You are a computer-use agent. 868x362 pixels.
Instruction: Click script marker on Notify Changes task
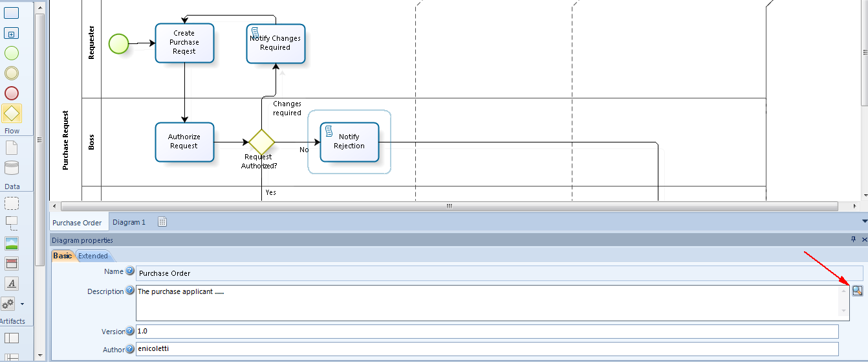coord(255,32)
